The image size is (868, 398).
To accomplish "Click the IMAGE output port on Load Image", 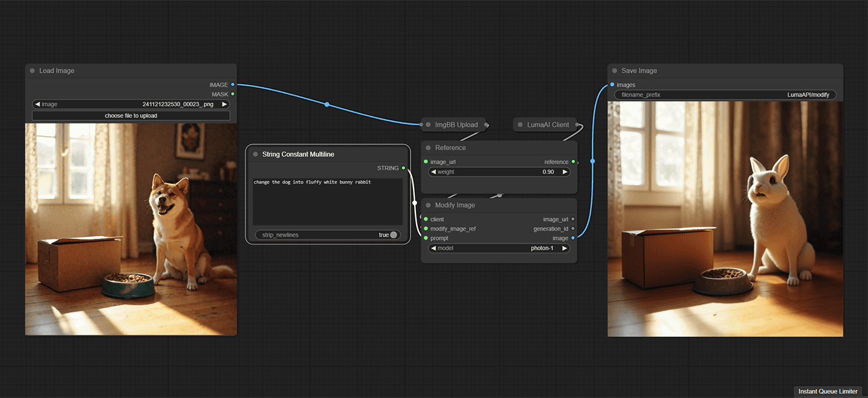I will pyautogui.click(x=233, y=85).
